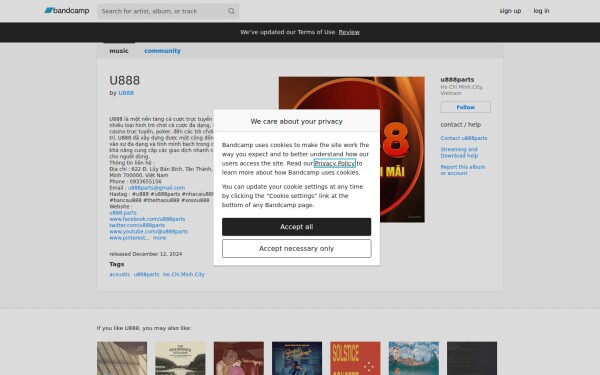This screenshot has height=375, width=600.
Task: Open the www.pinterest link
Action: click(129, 238)
